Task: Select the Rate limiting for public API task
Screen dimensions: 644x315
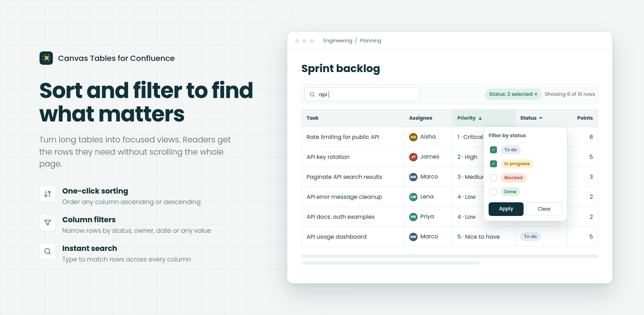Action: (x=343, y=137)
